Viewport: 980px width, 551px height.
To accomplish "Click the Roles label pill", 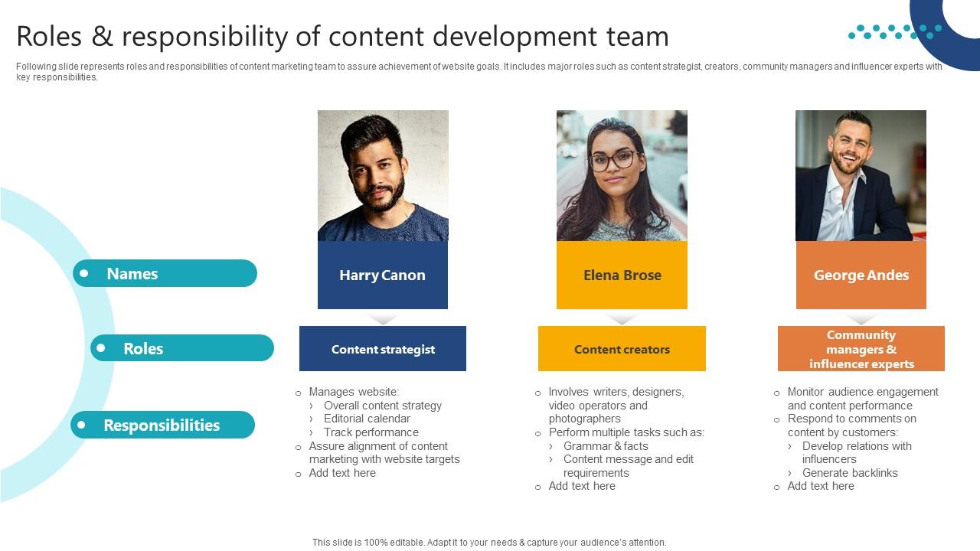I will click(x=182, y=348).
